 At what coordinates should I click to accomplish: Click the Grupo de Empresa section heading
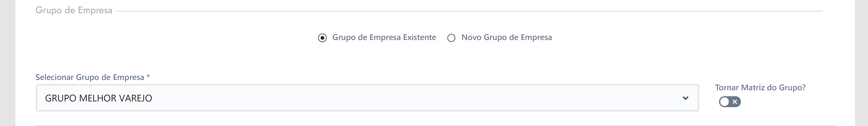[74, 10]
